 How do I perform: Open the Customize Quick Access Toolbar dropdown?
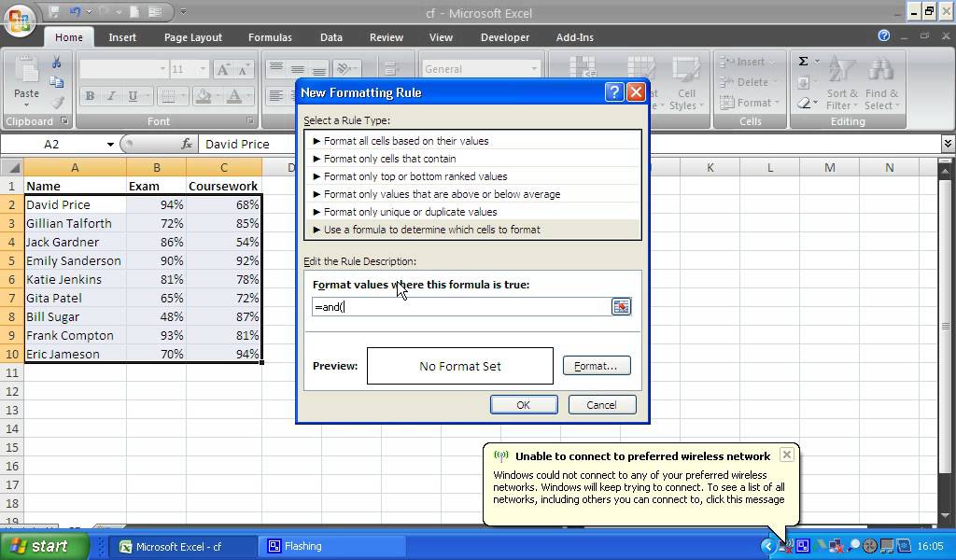(x=184, y=11)
